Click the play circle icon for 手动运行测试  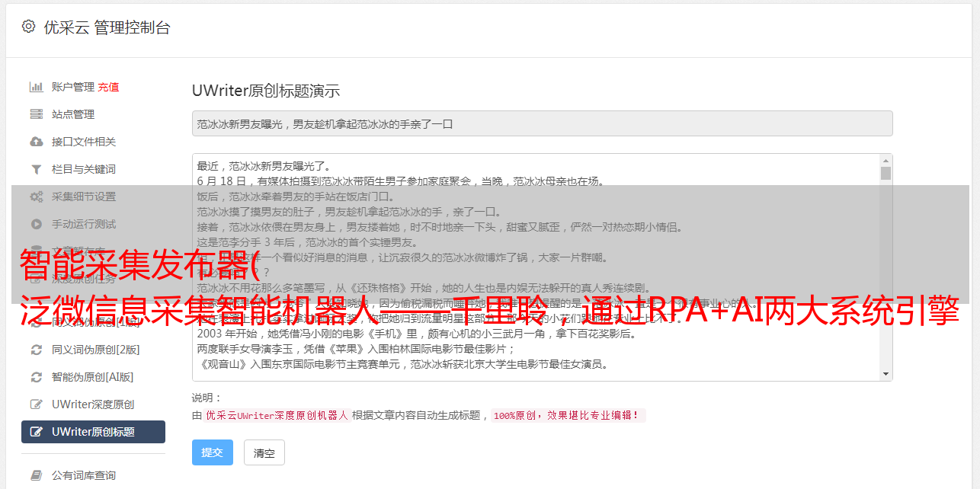36,224
